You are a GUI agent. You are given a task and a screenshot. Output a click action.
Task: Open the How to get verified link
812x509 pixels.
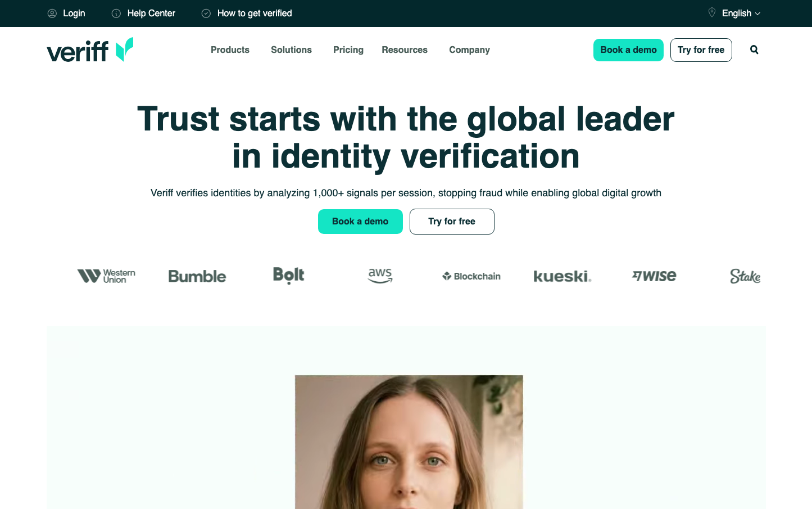pos(255,13)
